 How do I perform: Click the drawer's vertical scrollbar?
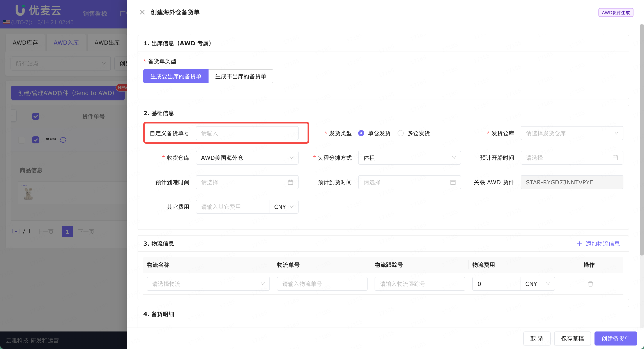[x=642, y=140]
